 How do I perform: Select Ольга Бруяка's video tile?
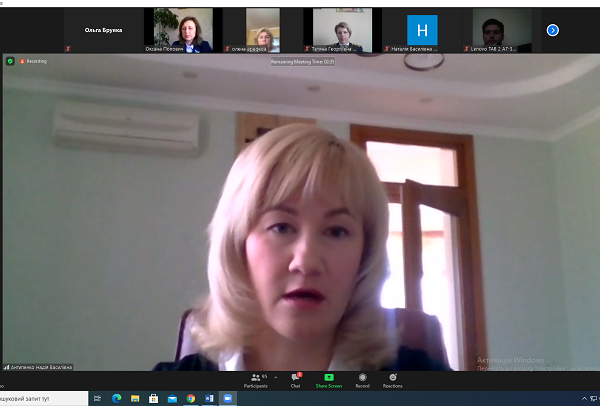point(103,30)
